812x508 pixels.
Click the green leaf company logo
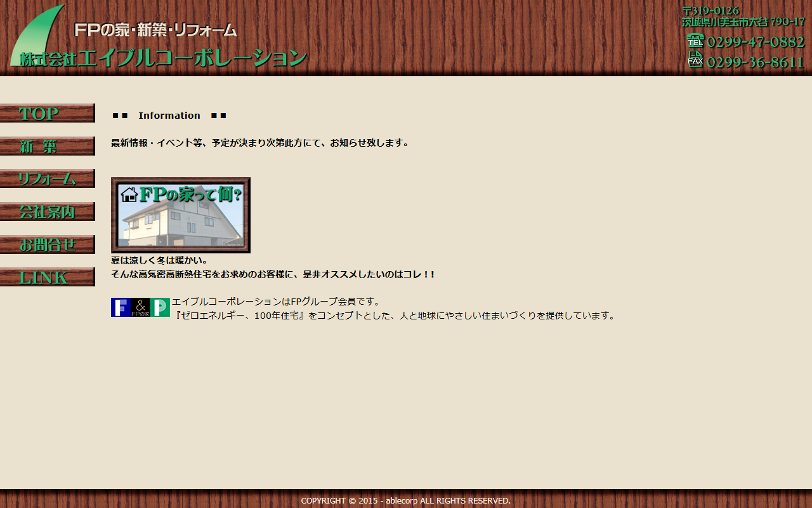pos(37,35)
